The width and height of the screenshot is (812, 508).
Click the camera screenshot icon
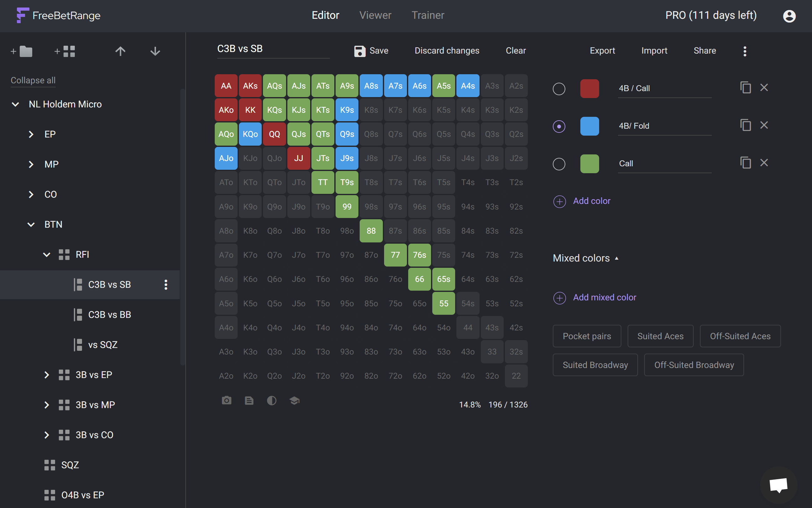click(227, 401)
